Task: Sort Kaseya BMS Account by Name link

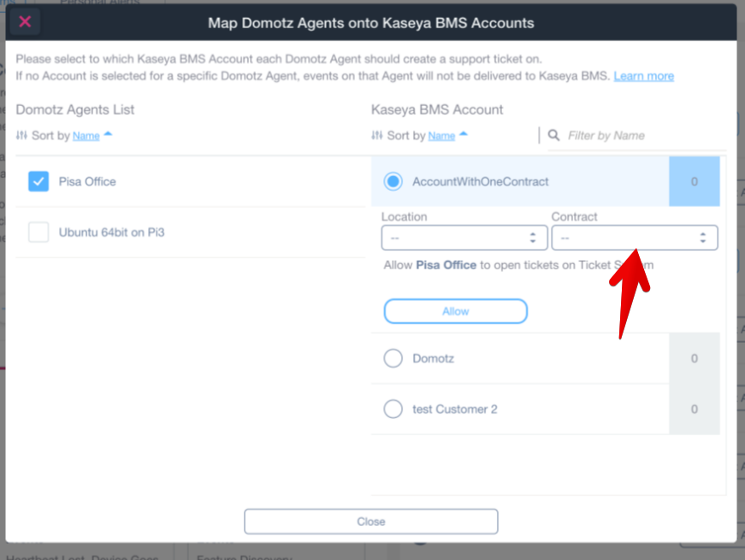Action: 441,136
